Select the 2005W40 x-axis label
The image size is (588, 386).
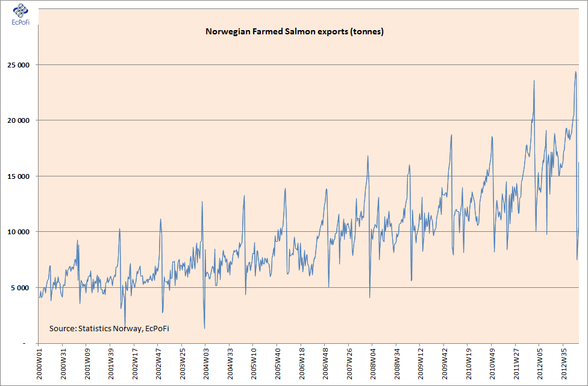(277, 365)
